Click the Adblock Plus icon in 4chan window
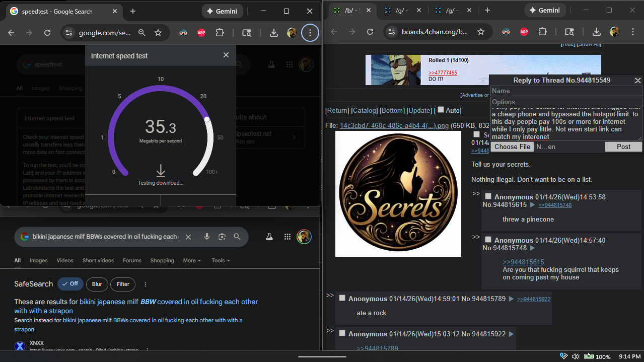This screenshot has width=644, height=362. coord(524,32)
